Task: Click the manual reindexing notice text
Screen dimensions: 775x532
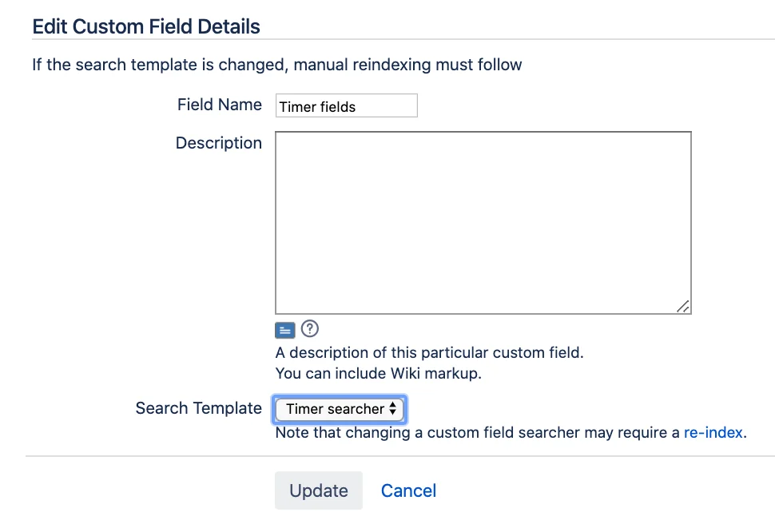Action: (x=276, y=65)
